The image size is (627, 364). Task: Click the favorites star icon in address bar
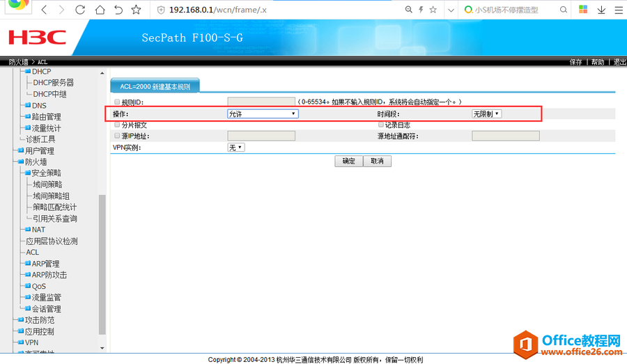(x=433, y=10)
